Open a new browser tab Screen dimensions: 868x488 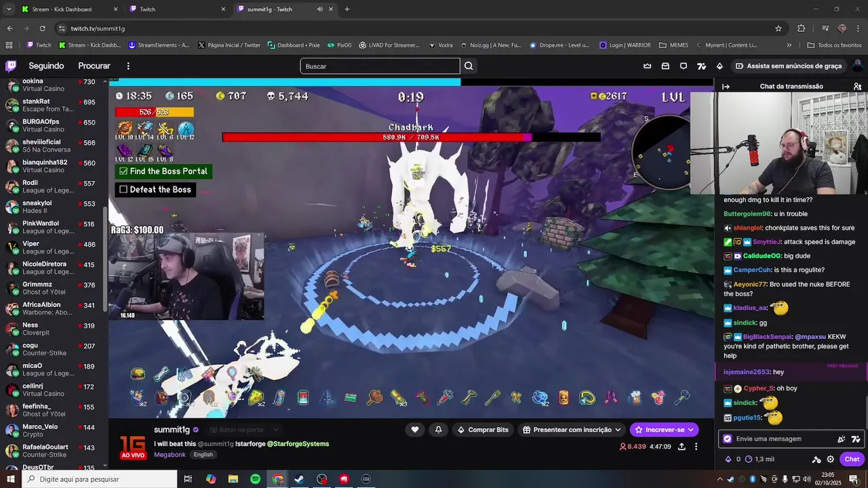pyautogui.click(x=347, y=9)
